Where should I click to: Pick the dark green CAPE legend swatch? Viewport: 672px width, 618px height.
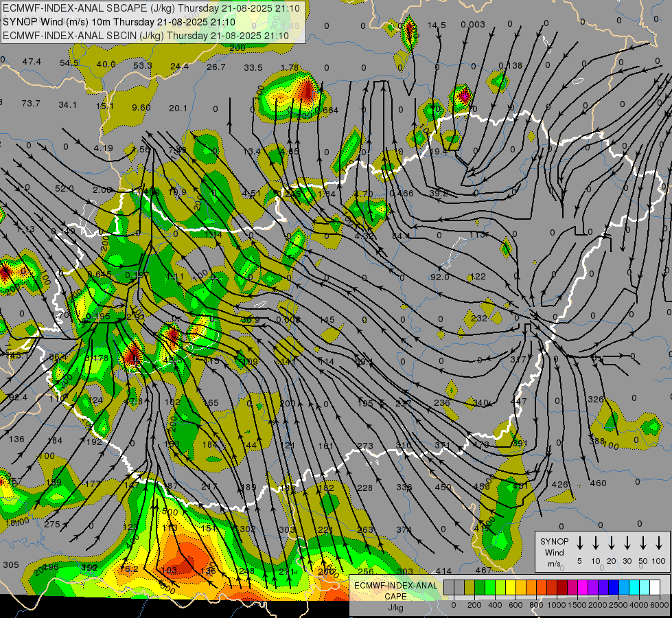click(480, 587)
